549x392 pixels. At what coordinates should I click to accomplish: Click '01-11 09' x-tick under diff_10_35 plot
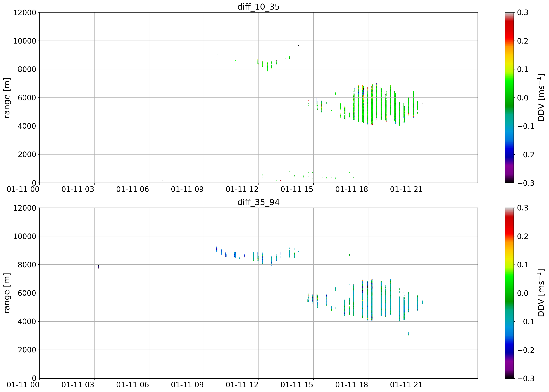point(187,189)
